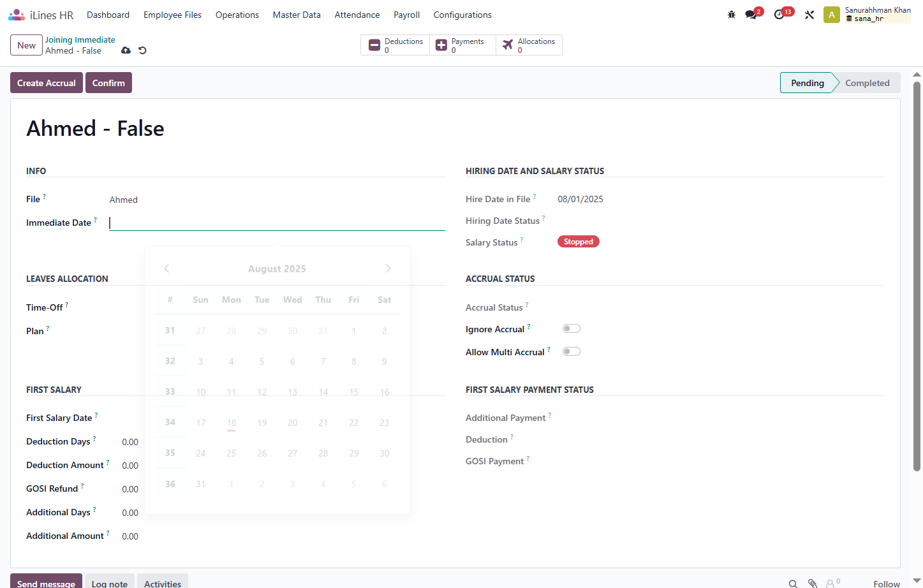Click the Follow button
This screenshot has width=923, height=588.
click(887, 584)
